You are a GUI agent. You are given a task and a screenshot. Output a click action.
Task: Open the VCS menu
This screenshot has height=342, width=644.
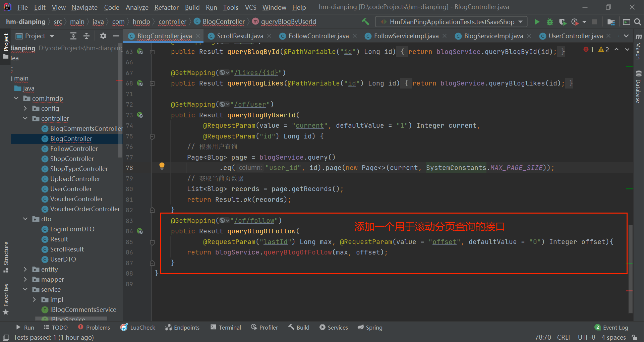pos(250,7)
